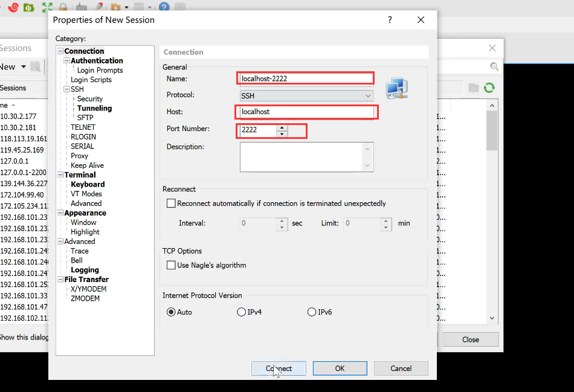Click the search magnifier in Sessions window

[x=494, y=66]
